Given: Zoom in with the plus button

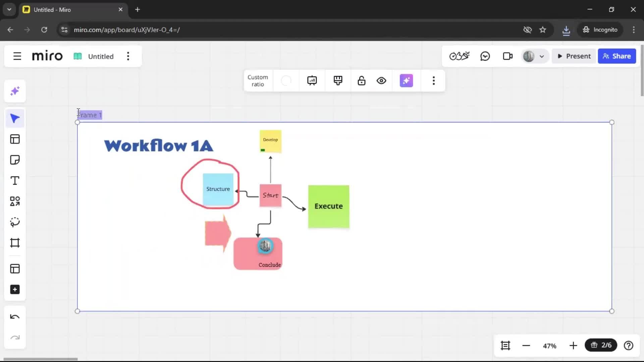Looking at the screenshot, I should [x=573, y=346].
